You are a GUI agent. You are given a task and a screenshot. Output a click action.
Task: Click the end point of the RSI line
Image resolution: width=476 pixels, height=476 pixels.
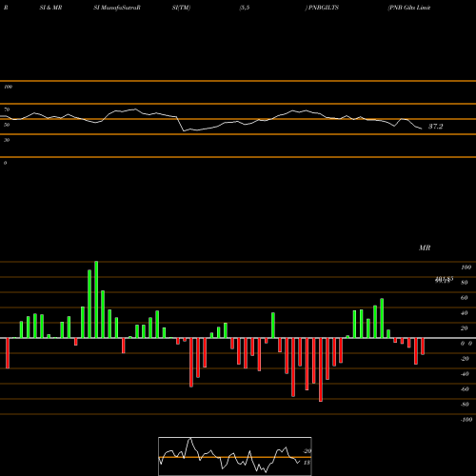[x=422, y=129]
